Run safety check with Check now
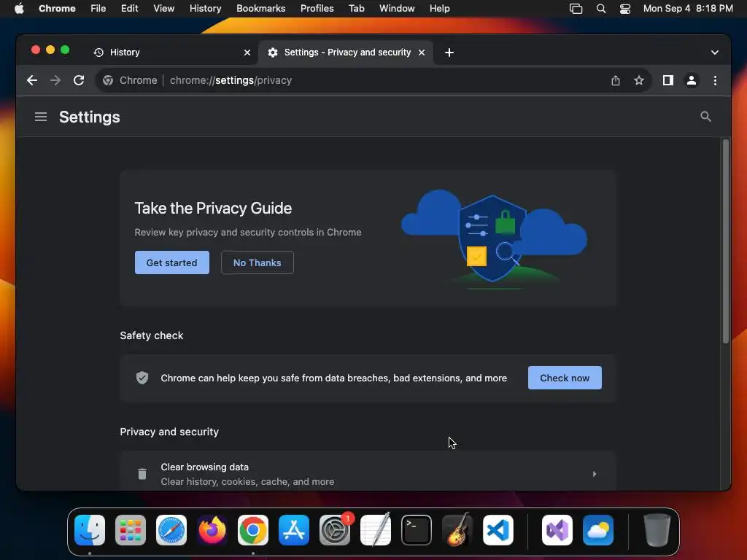The image size is (747, 560). (565, 378)
